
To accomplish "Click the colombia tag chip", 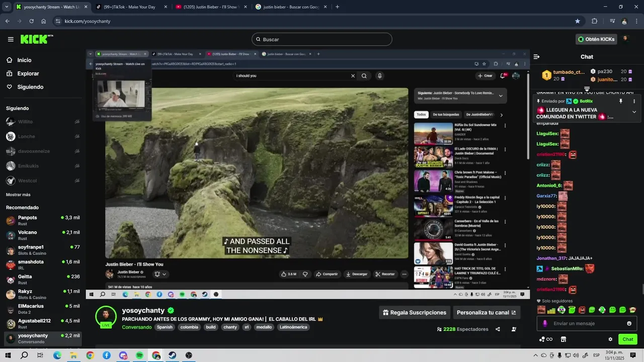I will (x=189, y=327).
